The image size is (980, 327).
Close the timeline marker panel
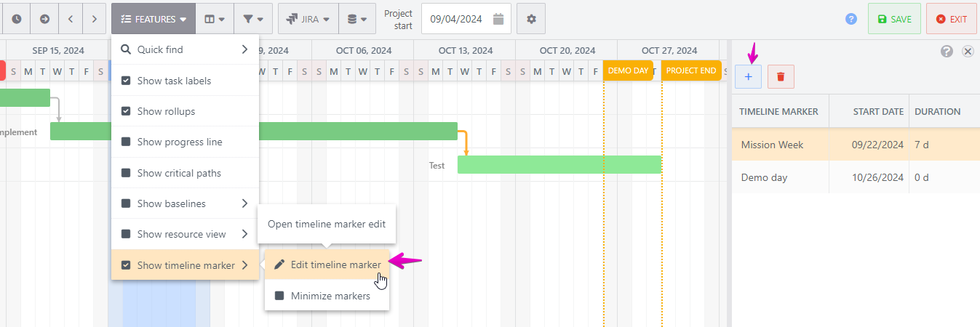coord(968,51)
